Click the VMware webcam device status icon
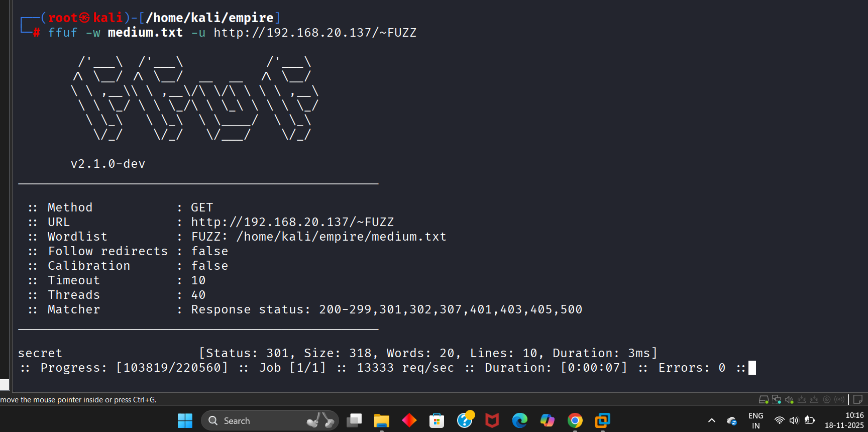Viewport: 868px width, 432px height. pos(827,400)
